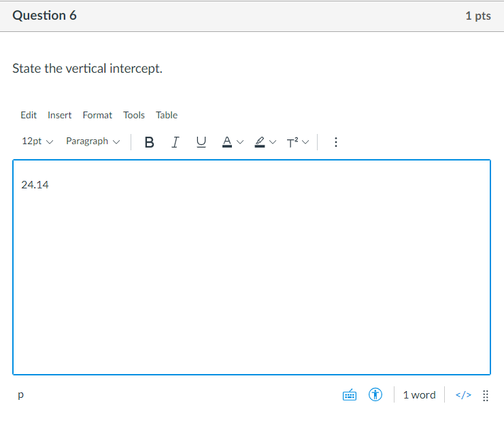Image resolution: width=504 pixels, height=423 pixels.
Task: Click the 24.14 answer text
Action: point(35,185)
